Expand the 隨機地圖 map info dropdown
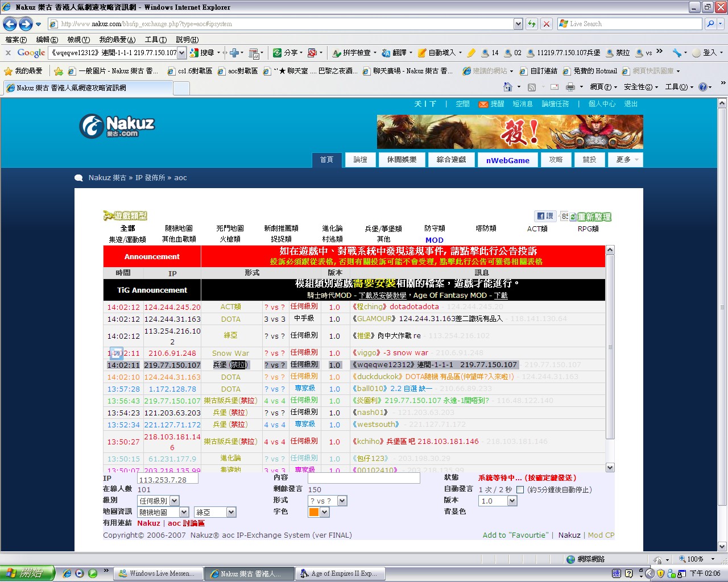Screen dimensions: 728x582 tap(184, 512)
